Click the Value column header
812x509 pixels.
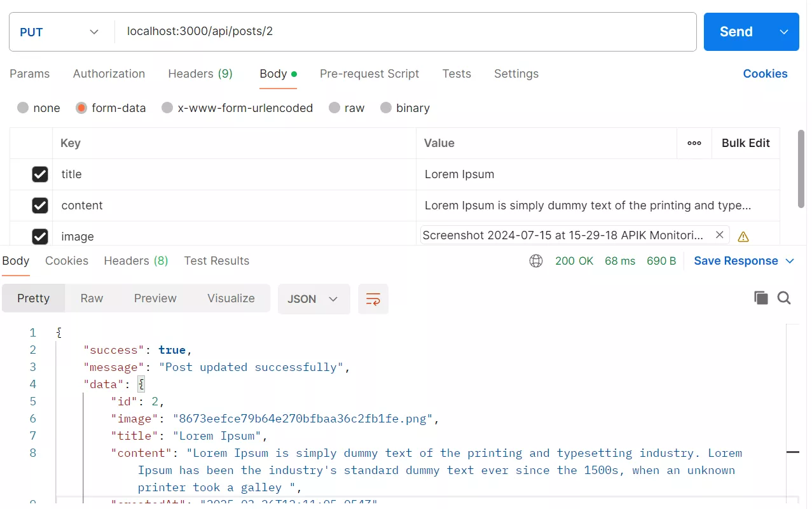[x=439, y=143]
